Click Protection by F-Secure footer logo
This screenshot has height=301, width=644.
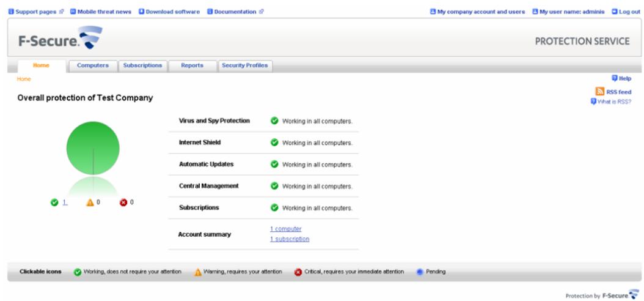[x=602, y=294]
